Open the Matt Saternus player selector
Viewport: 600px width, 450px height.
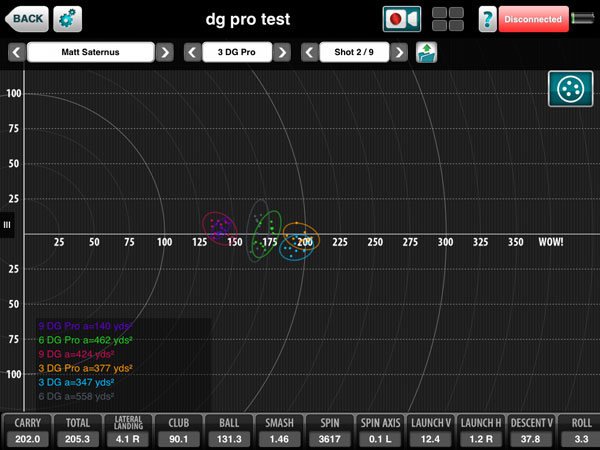91,52
